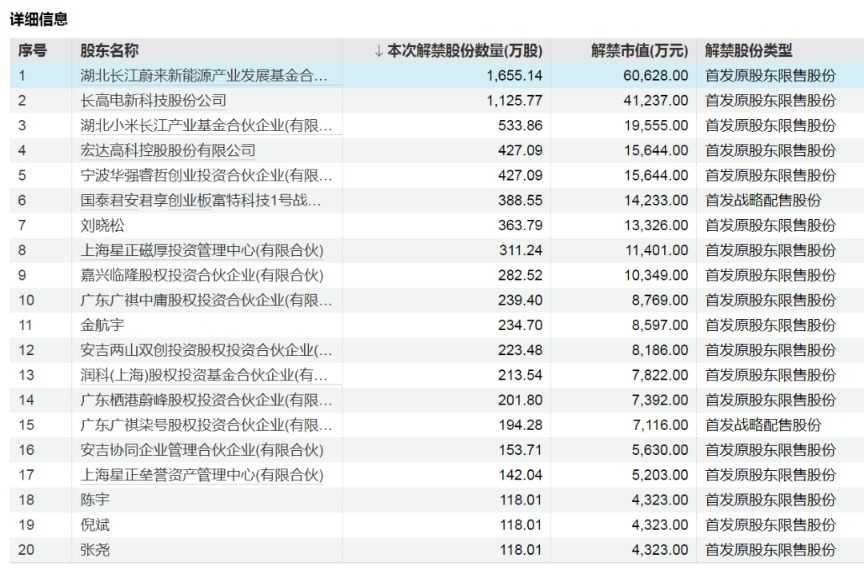Image resolution: width=864 pixels, height=570 pixels.
Task: Select market value cell 60,628.00
Action: (x=656, y=76)
